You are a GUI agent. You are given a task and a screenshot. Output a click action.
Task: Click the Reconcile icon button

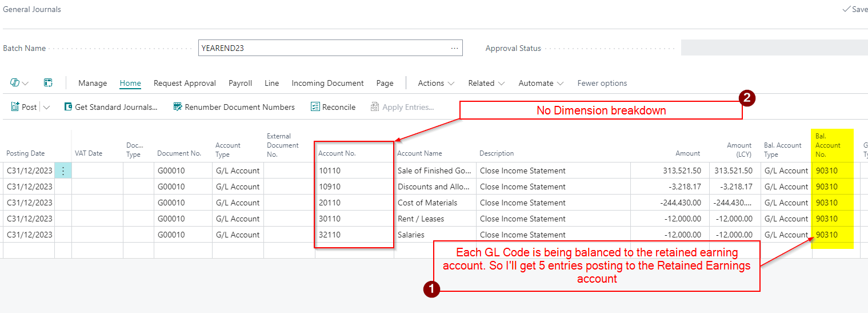coord(315,107)
